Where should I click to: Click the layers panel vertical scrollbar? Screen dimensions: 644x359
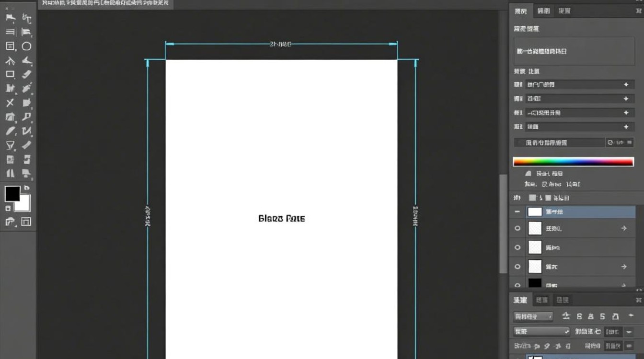coord(503,224)
